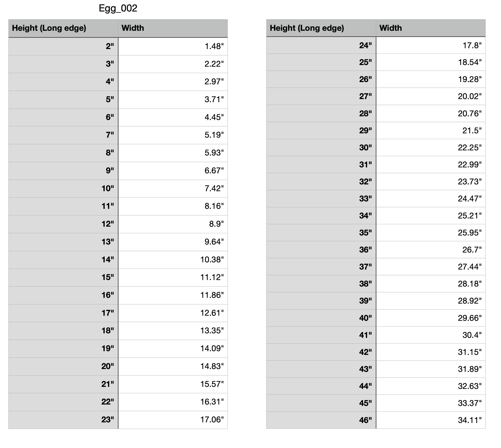Select the 22.25" width cell
The height and width of the screenshot is (448, 501).
[x=431, y=147]
